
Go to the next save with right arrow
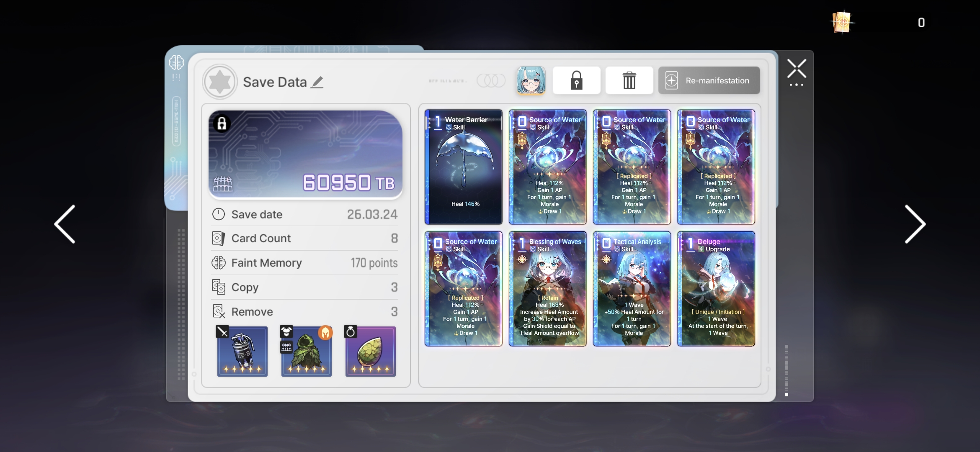coord(915,224)
